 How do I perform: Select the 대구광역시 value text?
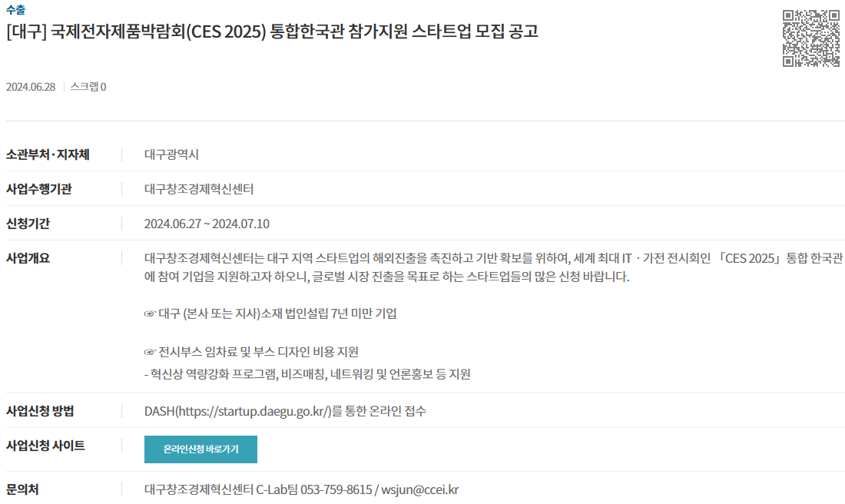(x=171, y=154)
